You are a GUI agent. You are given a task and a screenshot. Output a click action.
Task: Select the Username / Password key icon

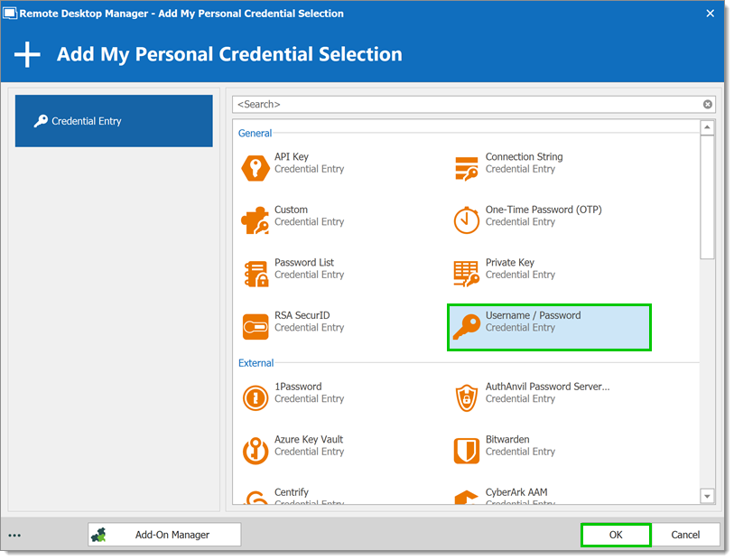[x=466, y=326]
